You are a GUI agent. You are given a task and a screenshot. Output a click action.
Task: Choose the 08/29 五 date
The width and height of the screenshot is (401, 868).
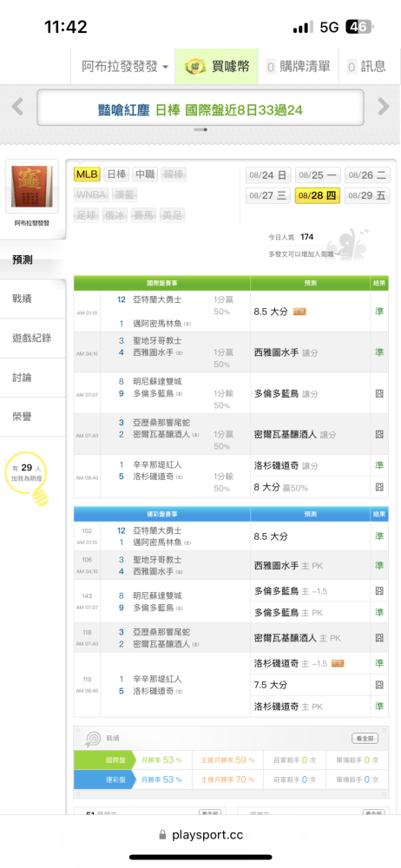tap(367, 195)
